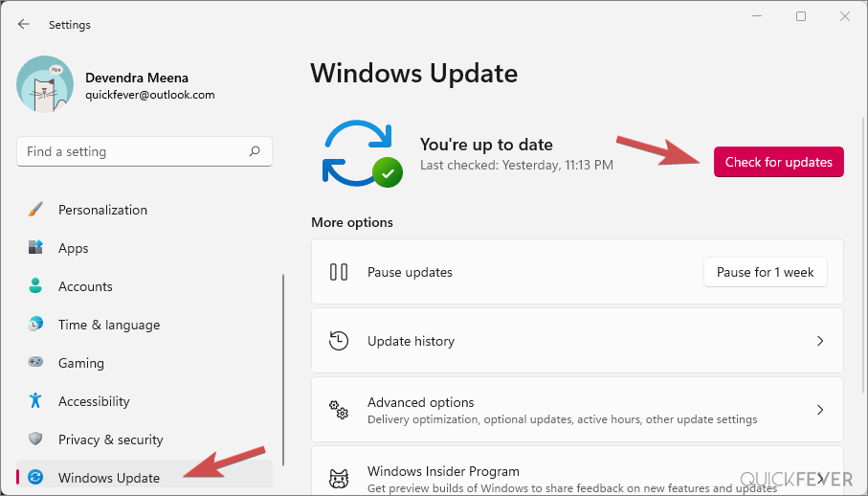Click the Time & language clock icon

[35, 325]
